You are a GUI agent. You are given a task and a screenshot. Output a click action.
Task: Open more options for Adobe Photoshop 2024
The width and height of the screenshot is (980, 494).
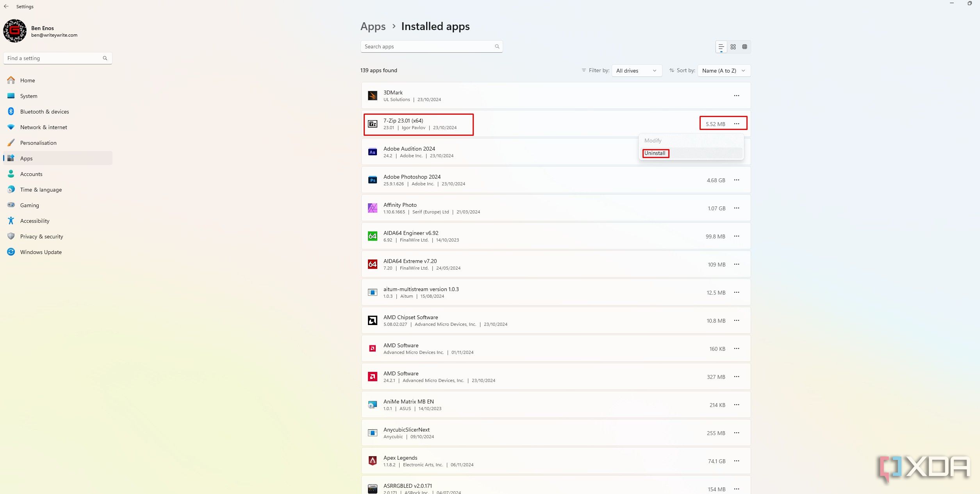(736, 180)
